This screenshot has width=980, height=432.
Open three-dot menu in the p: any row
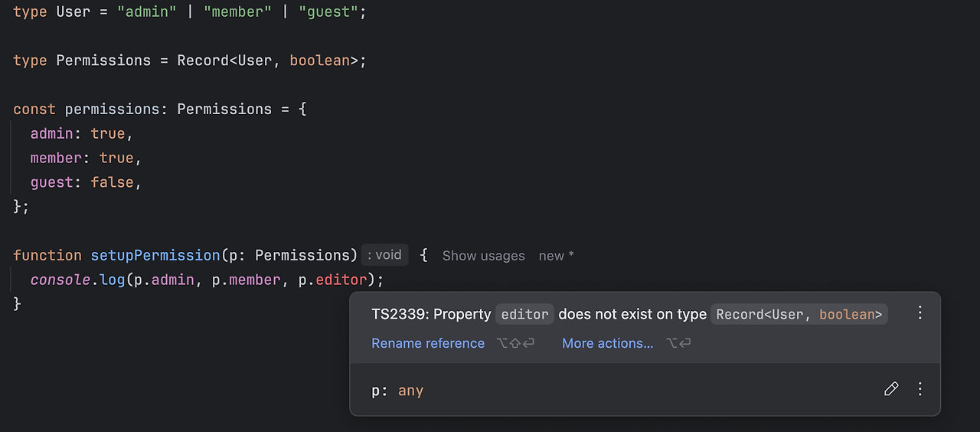(x=920, y=389)
